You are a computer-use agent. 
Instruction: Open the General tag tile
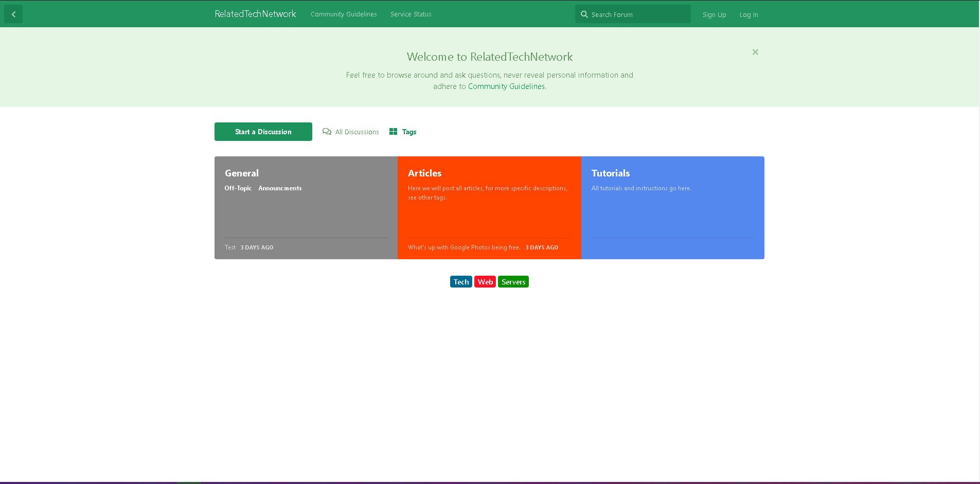click(x=306, y=208)
